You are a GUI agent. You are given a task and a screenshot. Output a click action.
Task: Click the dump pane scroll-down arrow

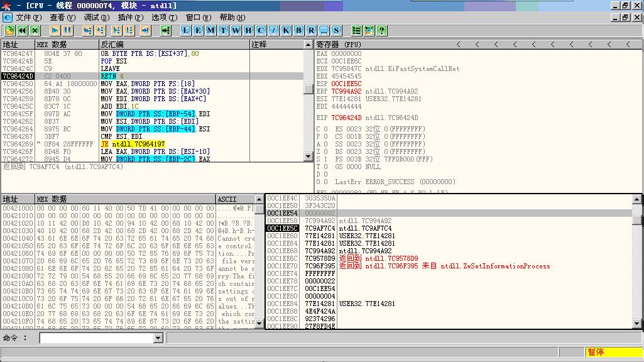click(x=259, y=324)
